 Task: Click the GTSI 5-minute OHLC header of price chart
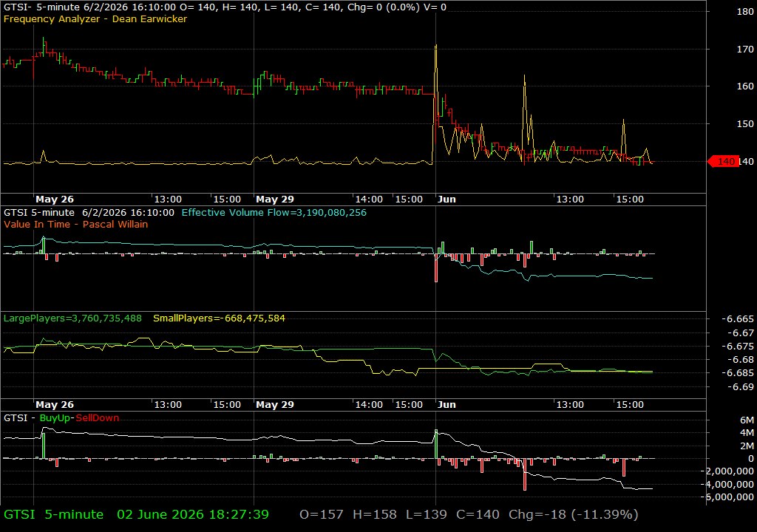click(x=225, y=7)
